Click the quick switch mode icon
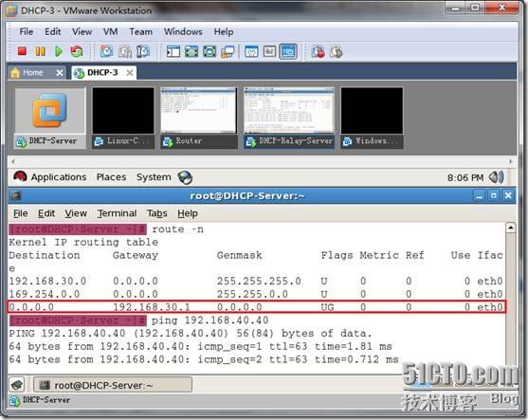 tap(209, 51)
